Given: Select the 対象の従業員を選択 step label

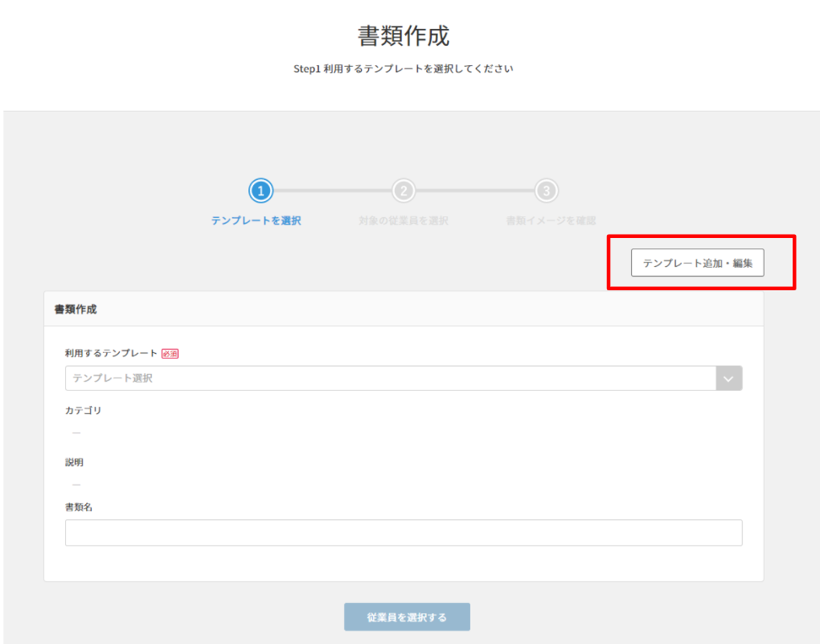Looking at the screenshot, I should click(403, 220).
